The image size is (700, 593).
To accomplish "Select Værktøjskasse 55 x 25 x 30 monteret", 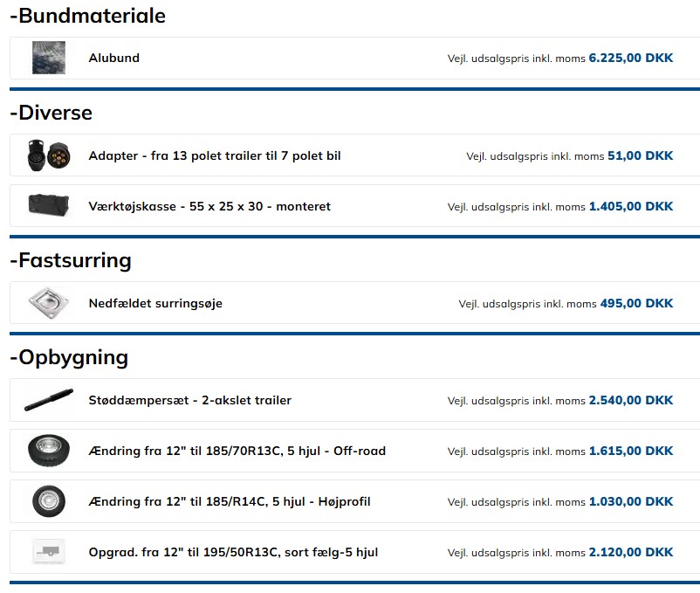I will tap(209, 207).
